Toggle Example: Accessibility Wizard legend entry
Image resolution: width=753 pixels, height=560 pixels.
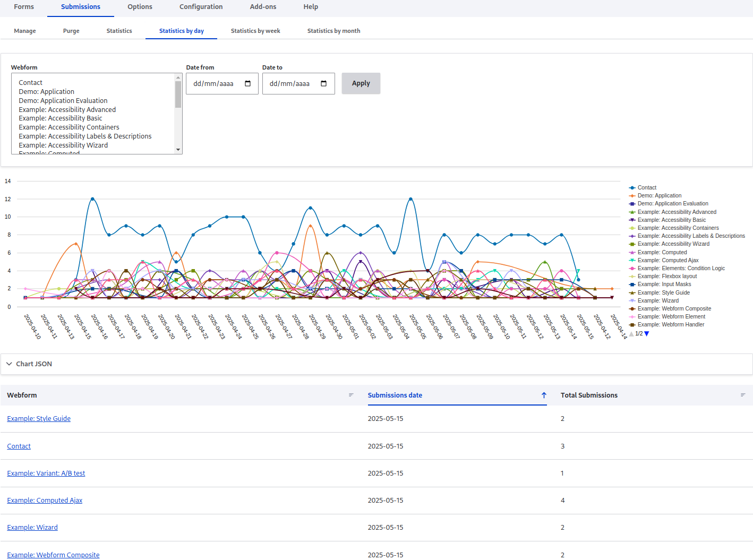point(669,244)
